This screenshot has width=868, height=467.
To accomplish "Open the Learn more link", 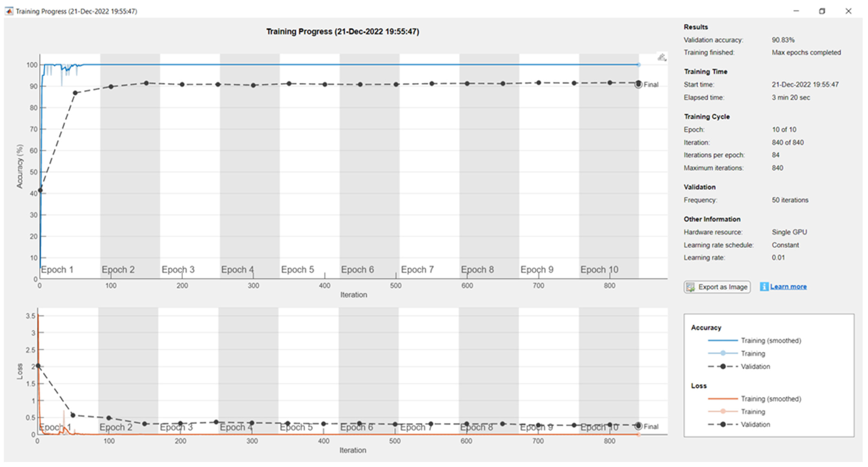I will coord(788,287).
